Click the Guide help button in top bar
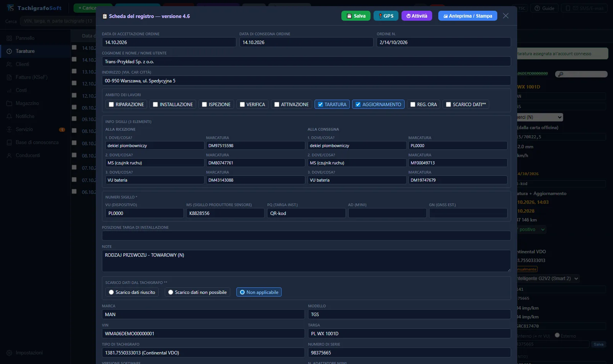 [544, 8]
